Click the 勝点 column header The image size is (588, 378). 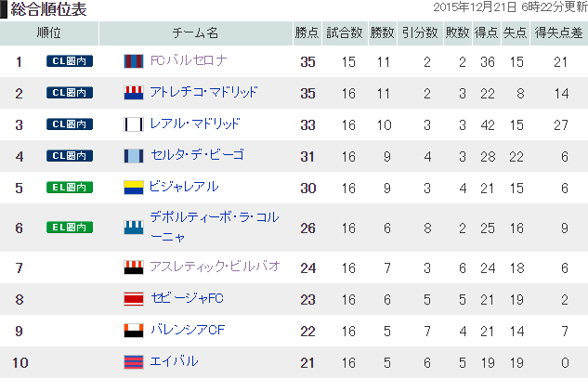pos(307,33)
